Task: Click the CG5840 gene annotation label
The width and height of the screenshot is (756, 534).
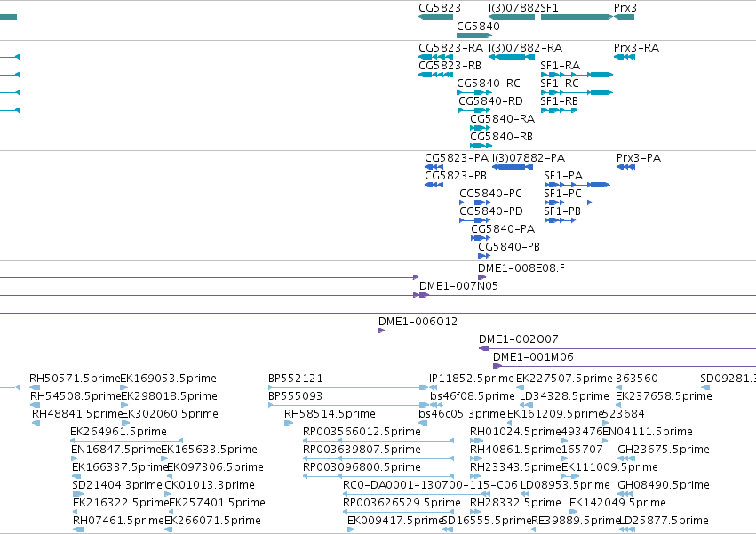Action: click(x=478, y=26)
